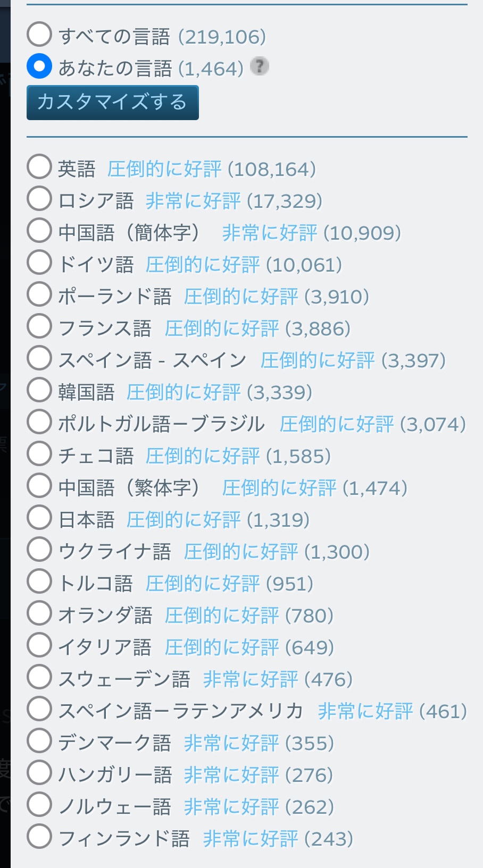Select フィンランド語 radio button
The image size is (483, 868).
[39, 837]
